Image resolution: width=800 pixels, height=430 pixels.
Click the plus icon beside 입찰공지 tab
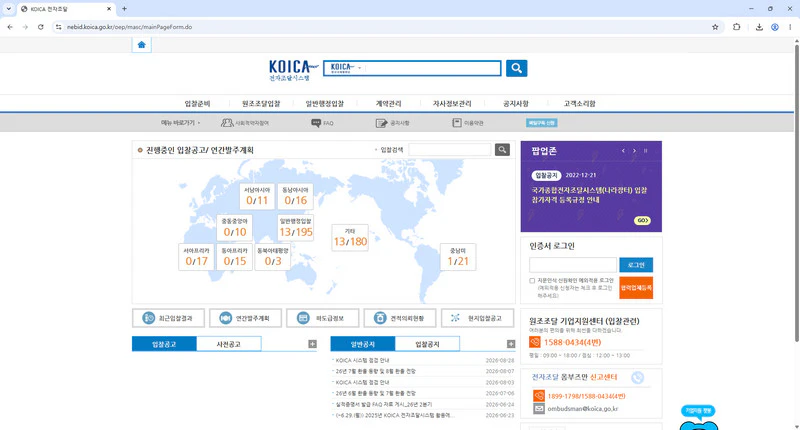coord(511,344)
